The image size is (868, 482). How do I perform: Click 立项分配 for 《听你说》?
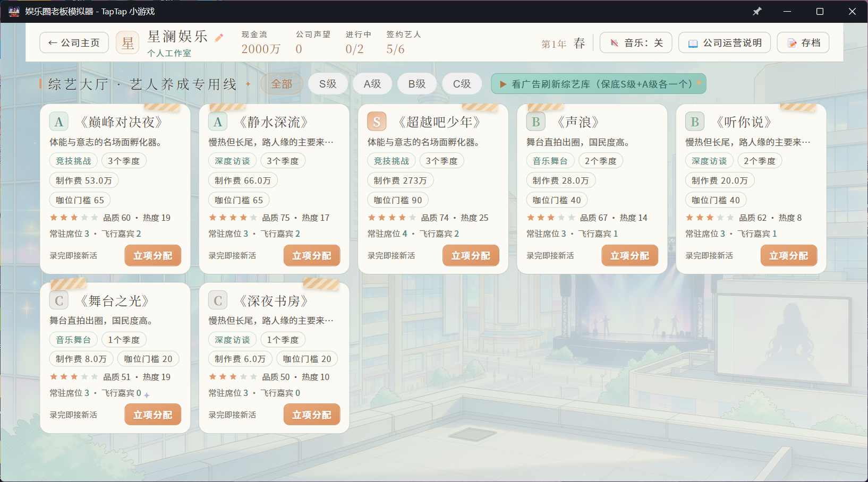789,255
